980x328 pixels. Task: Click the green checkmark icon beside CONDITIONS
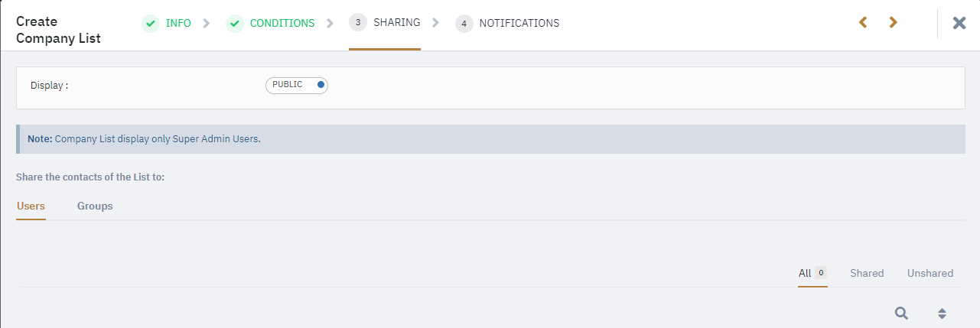pos(235,24)
